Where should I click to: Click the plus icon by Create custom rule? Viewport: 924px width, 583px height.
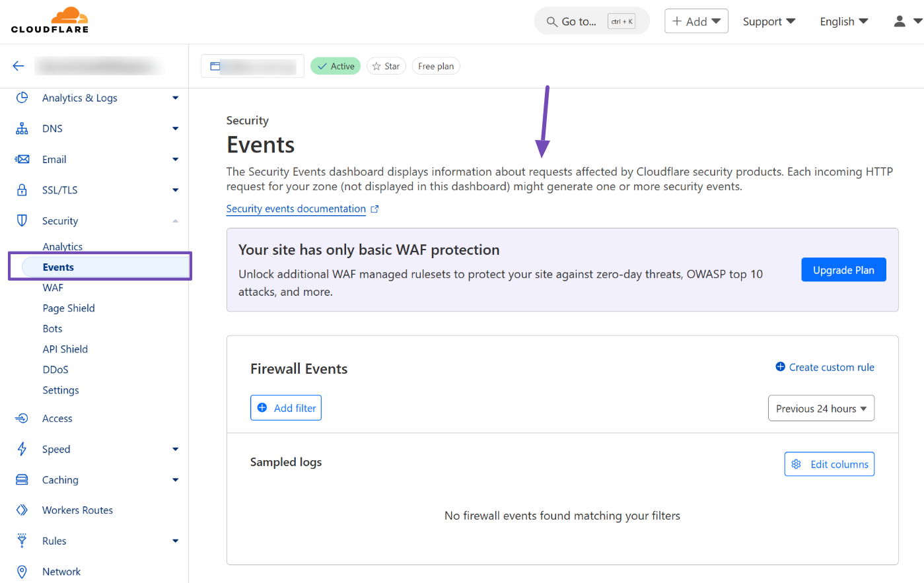780,366
